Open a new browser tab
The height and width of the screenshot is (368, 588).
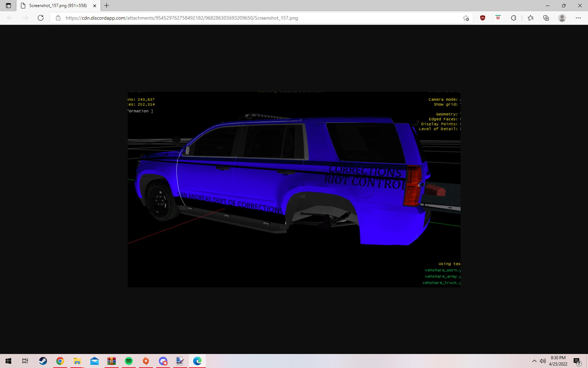click(x=107, y=6)
